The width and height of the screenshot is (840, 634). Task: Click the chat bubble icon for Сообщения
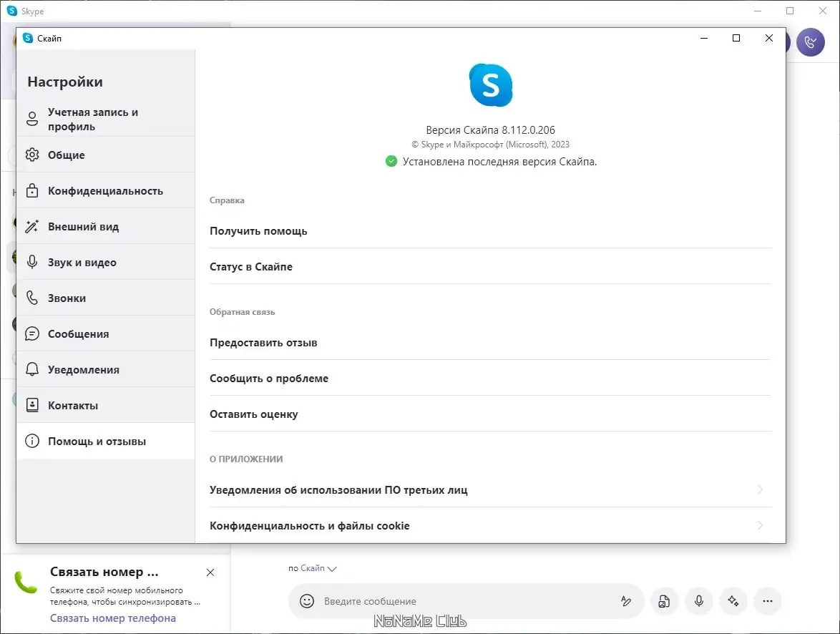[32, 334]
